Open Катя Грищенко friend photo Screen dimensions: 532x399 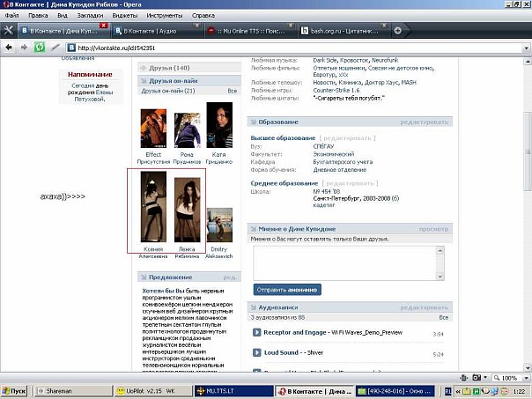(x=219, y=125)
